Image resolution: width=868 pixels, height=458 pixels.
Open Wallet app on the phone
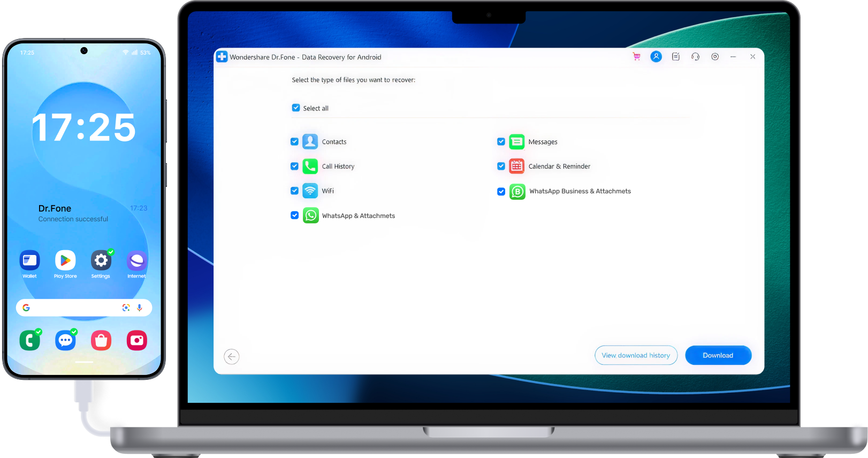pos(29,261)
